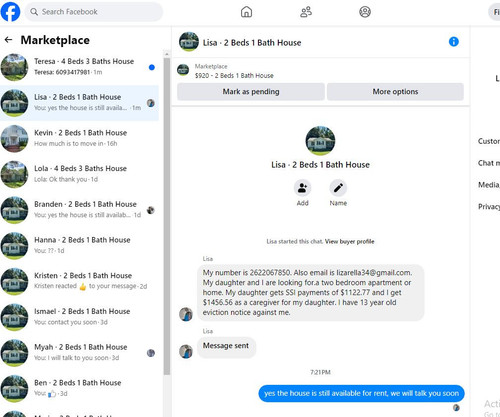Click the blue house still available reply
Screen dimensions: 500x417
pyautogui.click(x=361, y=393)
